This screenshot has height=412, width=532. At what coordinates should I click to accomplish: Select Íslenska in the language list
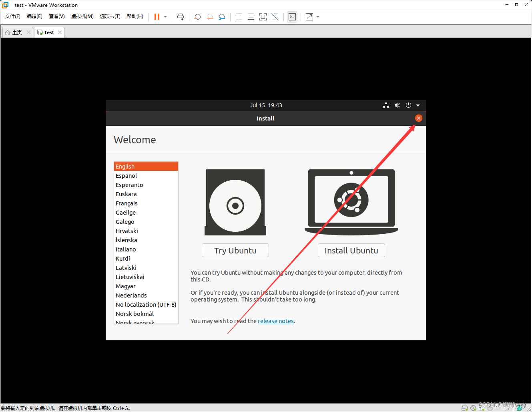pos(146,240)
